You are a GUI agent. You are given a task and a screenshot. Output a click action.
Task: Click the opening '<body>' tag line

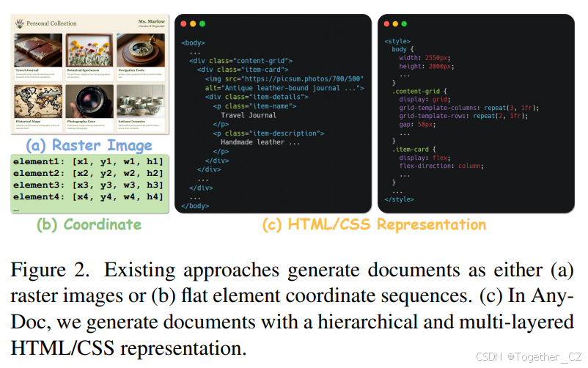point(193,43)
